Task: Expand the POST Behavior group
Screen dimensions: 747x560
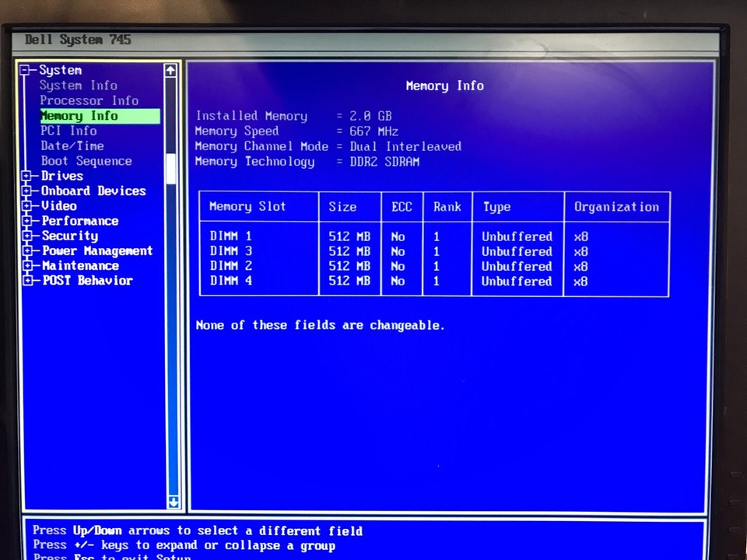Action: pos(27,280)
